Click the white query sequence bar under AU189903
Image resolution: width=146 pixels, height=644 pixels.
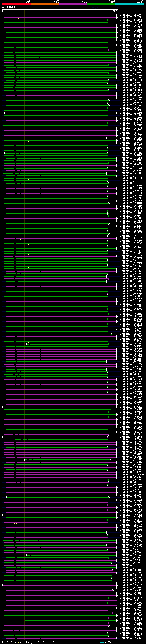[60, 9]
